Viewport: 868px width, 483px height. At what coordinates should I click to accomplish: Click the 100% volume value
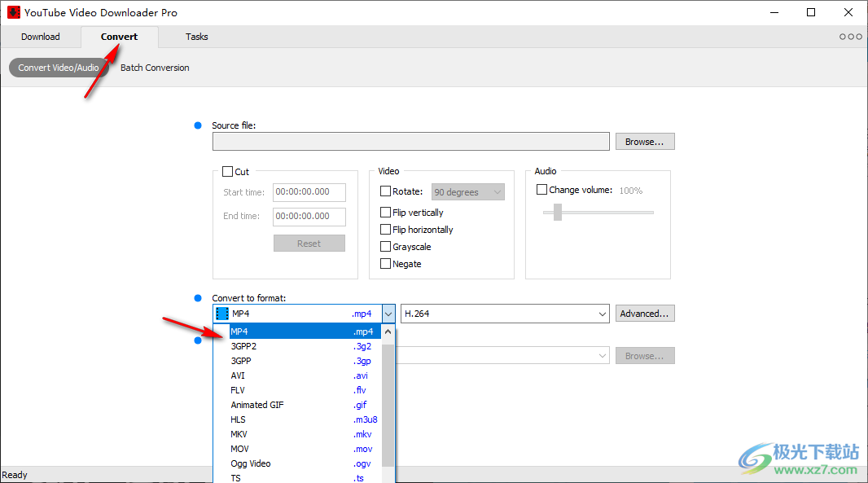pyautogui.click(x=630, y=191)
